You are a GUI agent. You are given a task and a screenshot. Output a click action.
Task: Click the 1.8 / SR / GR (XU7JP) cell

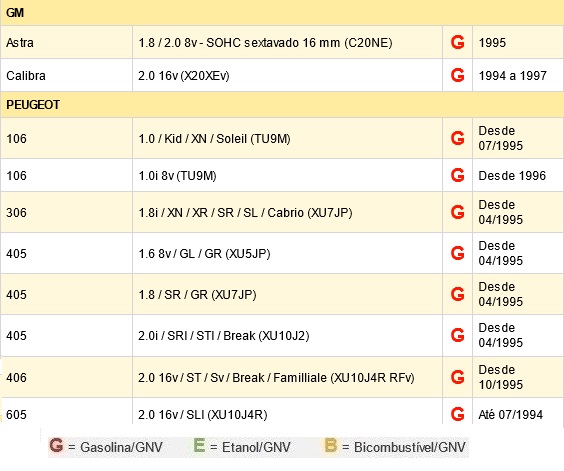click(287, 295)
